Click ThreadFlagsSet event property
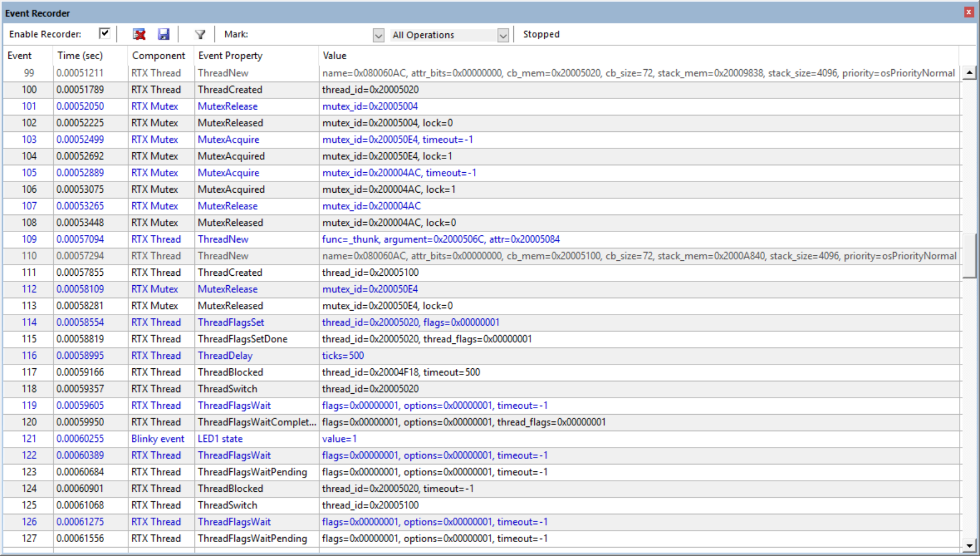 click(231, 322)
